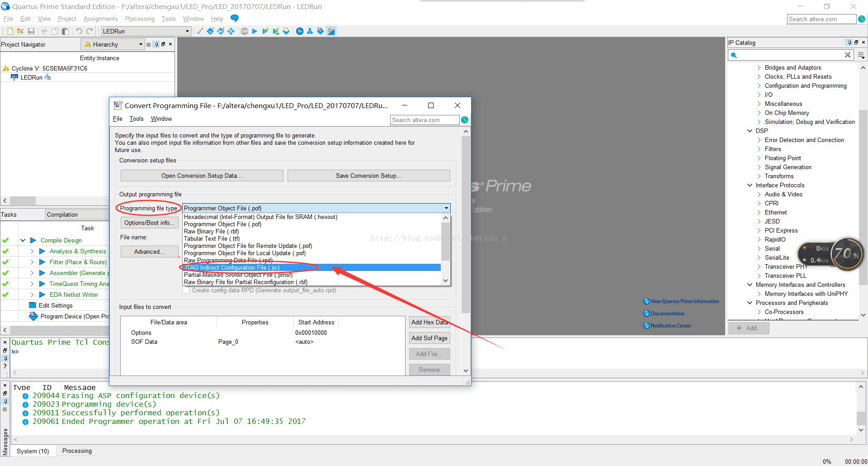Open the Notification Center link
Image resolution: width=868 pixels, height=466 pixels.
click(671, 326)
